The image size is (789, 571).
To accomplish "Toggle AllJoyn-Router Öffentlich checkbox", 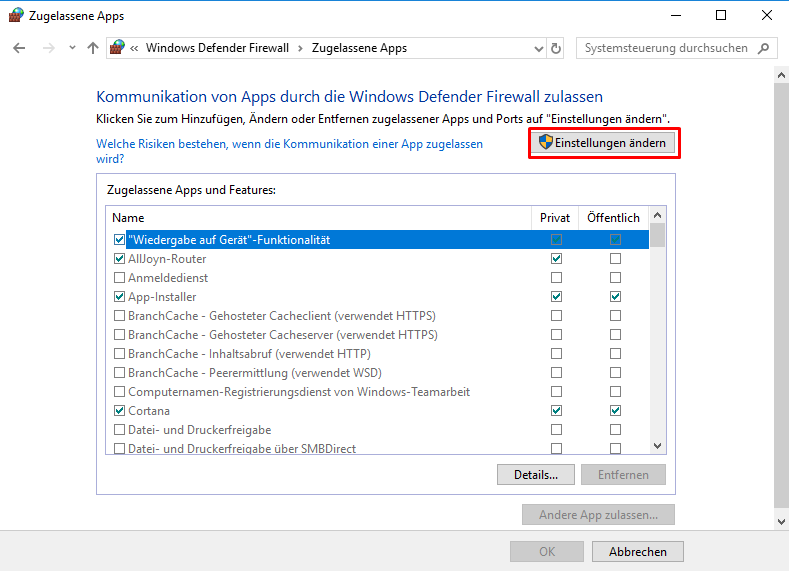I will tap(615, 259).
